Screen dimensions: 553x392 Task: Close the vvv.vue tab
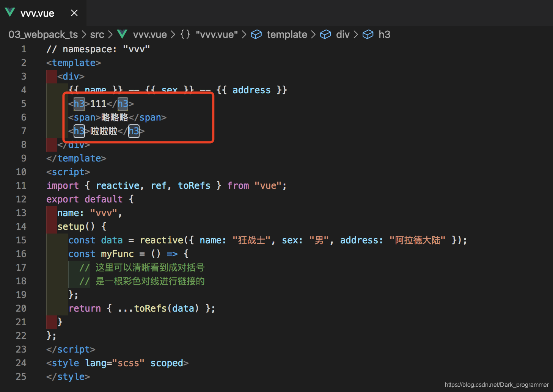tap(74, 13)
